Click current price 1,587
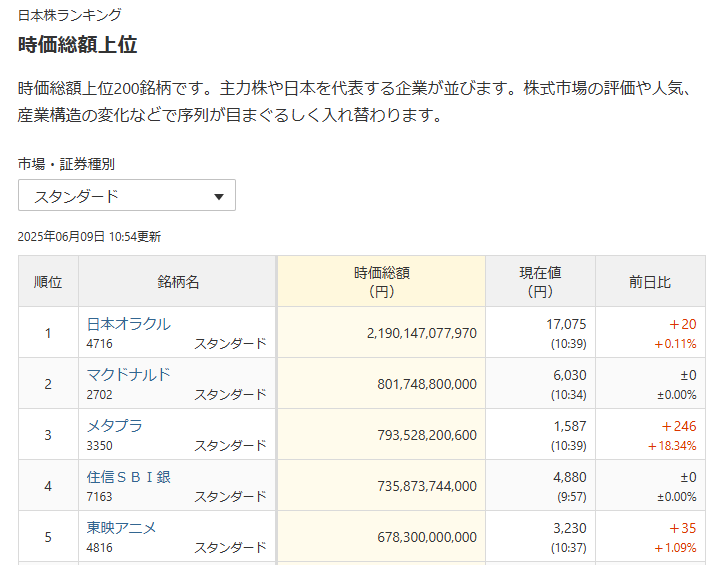The image size is (724, 565). [x=570, y=426]
